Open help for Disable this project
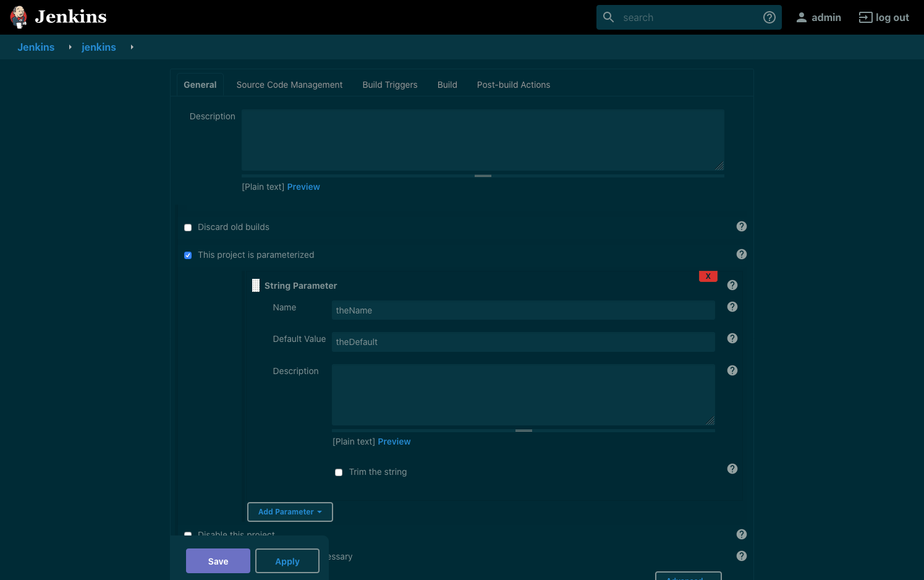 click(742, 534)
